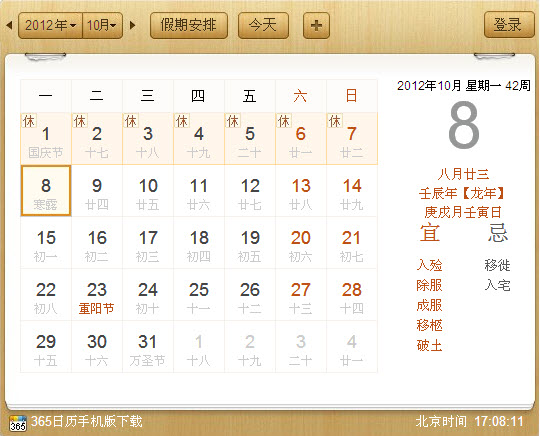Viewport: 540px width, 436px height.
Task: Select October 5 二十
Action: coord(250,139)
